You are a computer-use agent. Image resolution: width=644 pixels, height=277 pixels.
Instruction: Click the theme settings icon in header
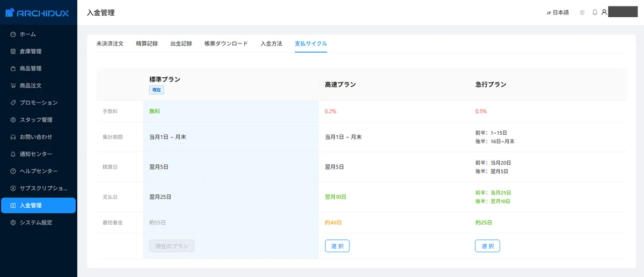582,12
